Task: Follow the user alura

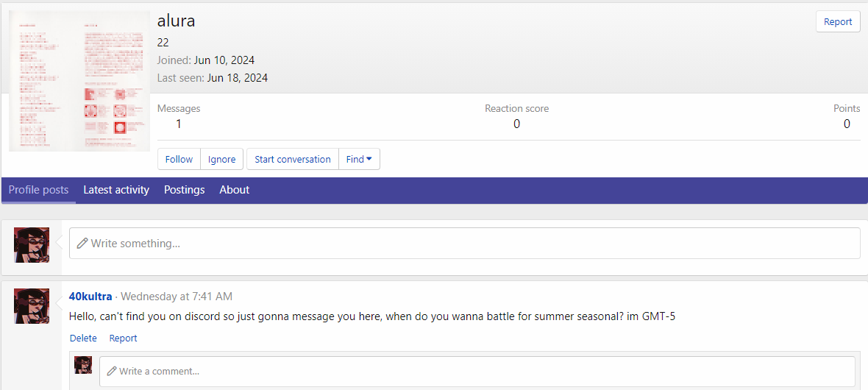Action: (179, 159)
